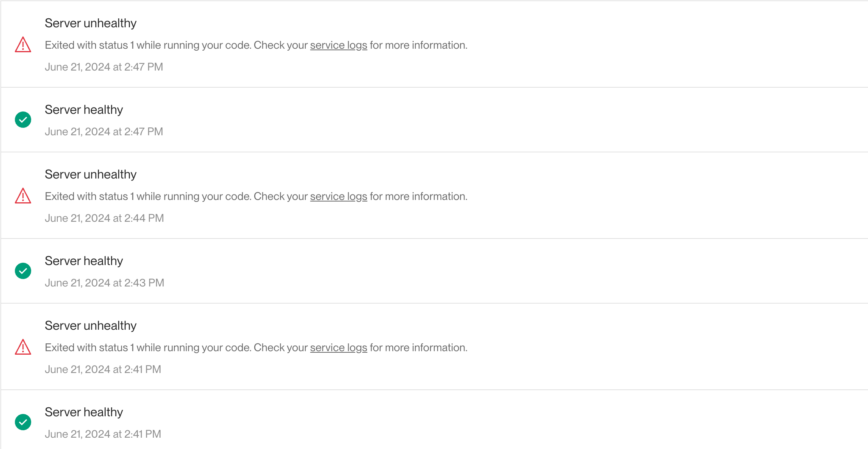Click the timestamp June 21, 2024 at 2:43 PM
The height and width of the screenshot is (449, 868).
coord(105,283)
